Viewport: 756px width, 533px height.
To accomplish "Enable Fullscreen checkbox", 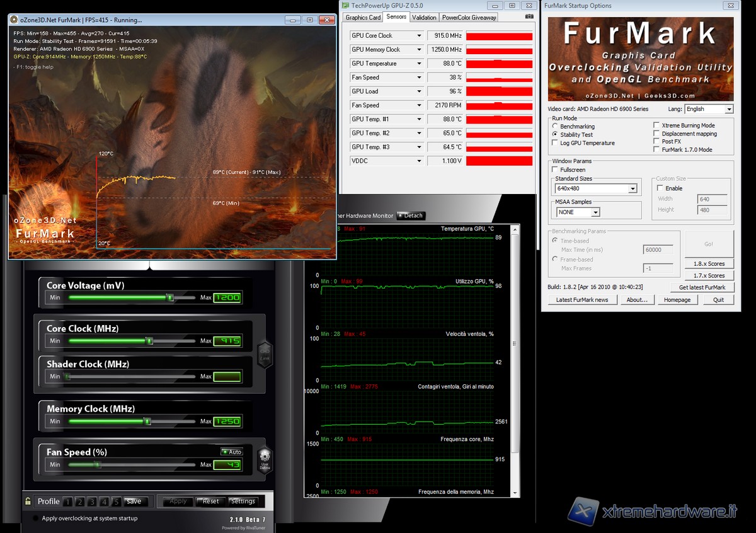I will [555, 169].
